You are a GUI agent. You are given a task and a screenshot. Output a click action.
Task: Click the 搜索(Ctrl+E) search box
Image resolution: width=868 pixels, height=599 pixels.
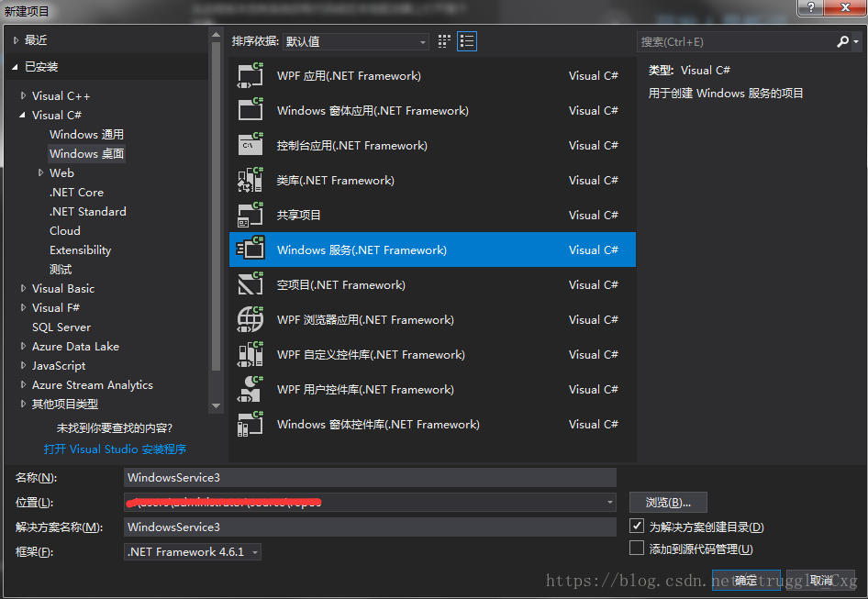pos(736,41)
